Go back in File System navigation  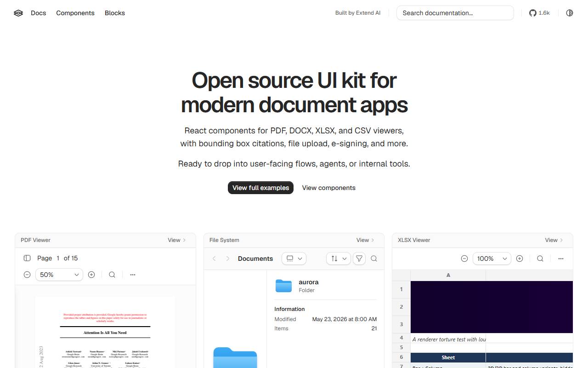point(214,259)
